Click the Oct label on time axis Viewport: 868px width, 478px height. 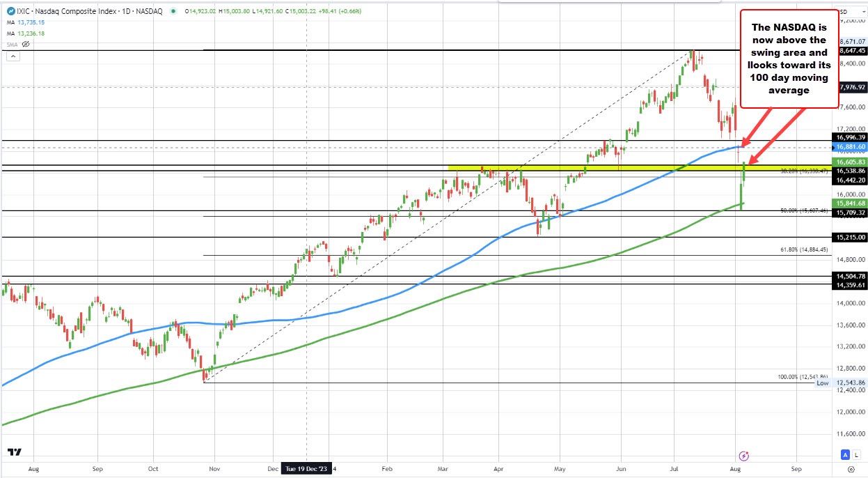153,469
